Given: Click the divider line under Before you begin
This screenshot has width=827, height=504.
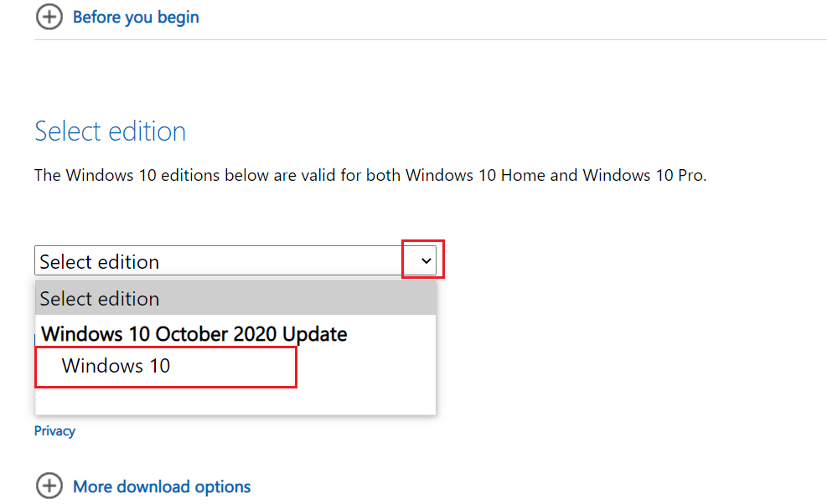Looking at the screenshot, I should pos(431,39).
